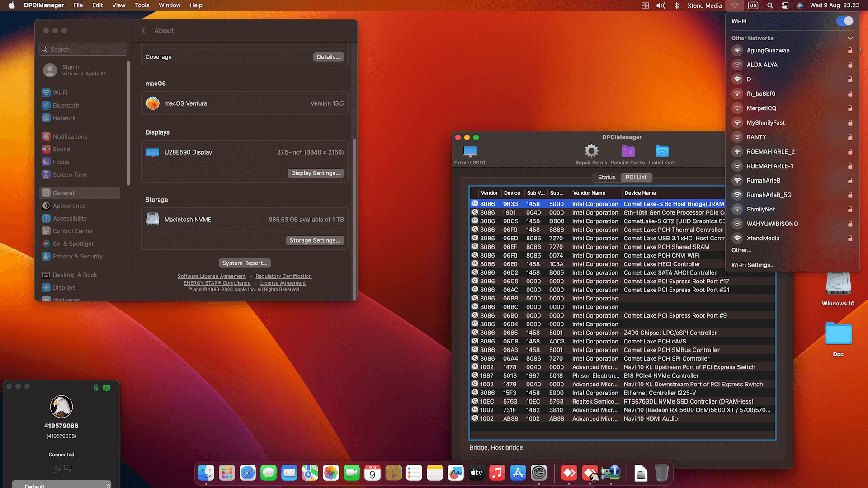This screenshot has height=488, width=868.
Task: Select Notifications in the settings sidebar
Action: pos(69,136)
